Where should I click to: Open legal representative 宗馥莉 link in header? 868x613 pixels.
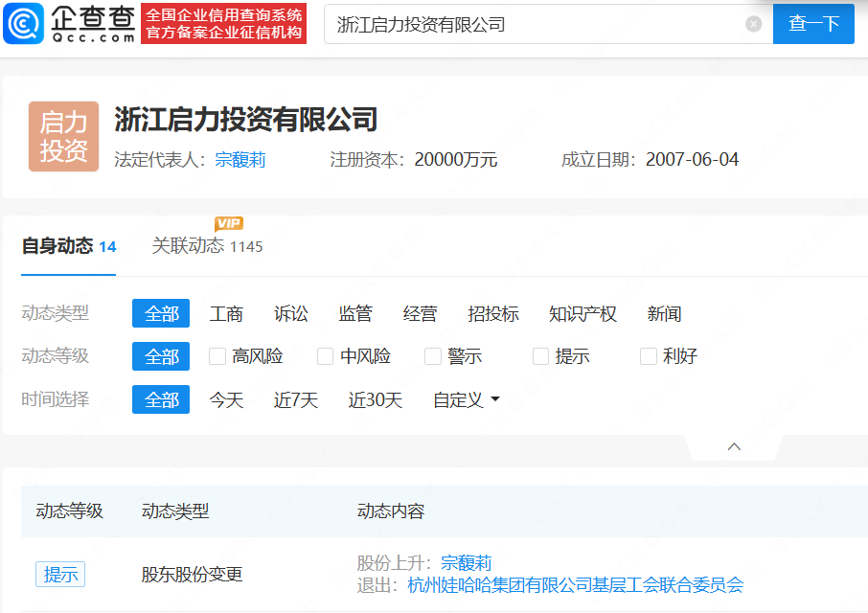[240, 160]
